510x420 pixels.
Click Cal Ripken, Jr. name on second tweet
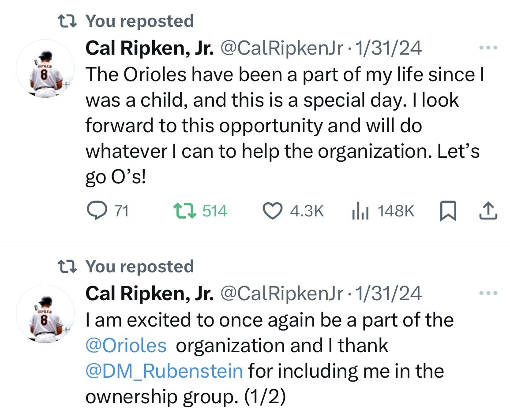pos(150,294)
